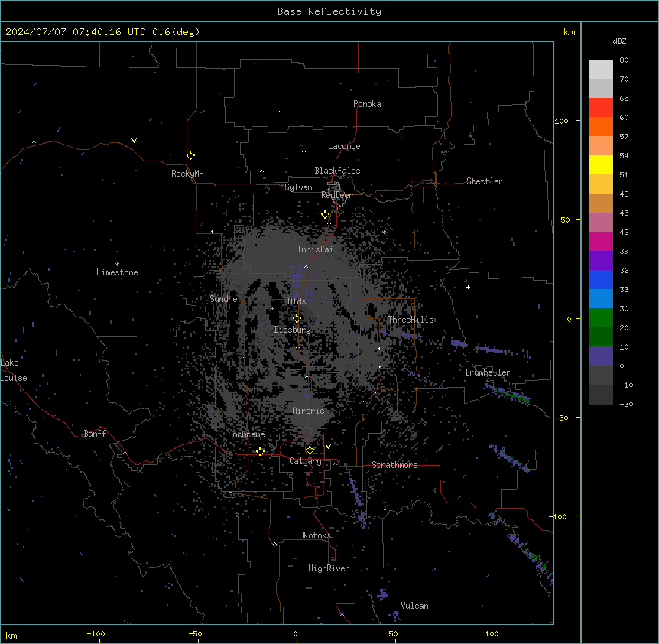Click the RockyMH label
This screenshot has height=644, width=659.
coord(187,174)
